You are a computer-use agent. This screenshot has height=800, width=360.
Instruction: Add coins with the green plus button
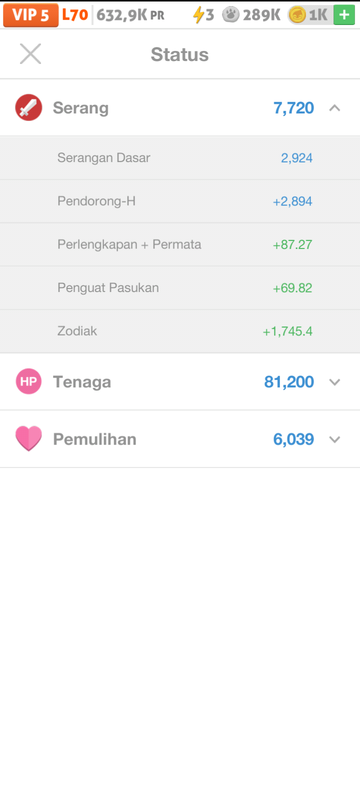[x=344, y=15]
